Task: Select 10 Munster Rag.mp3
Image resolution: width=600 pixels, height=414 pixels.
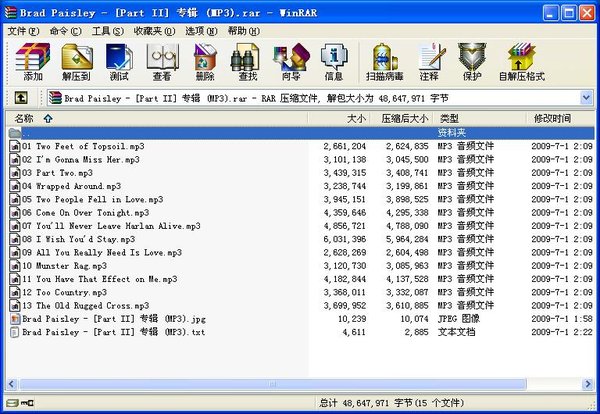Action: (x=64, y=266)
